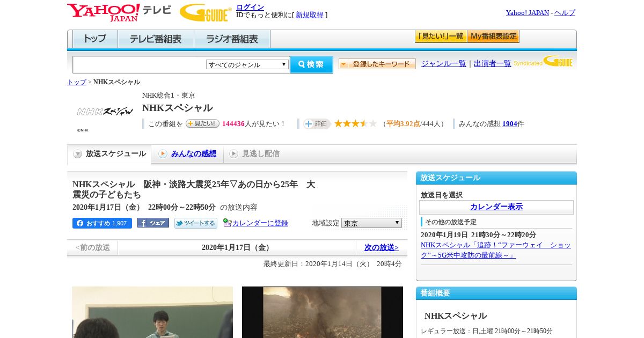Image resolution: width=644 pixels, height=338 pixels.
Task: Open the 「見たい!」一覧 button
Action: tap(441, 36)
